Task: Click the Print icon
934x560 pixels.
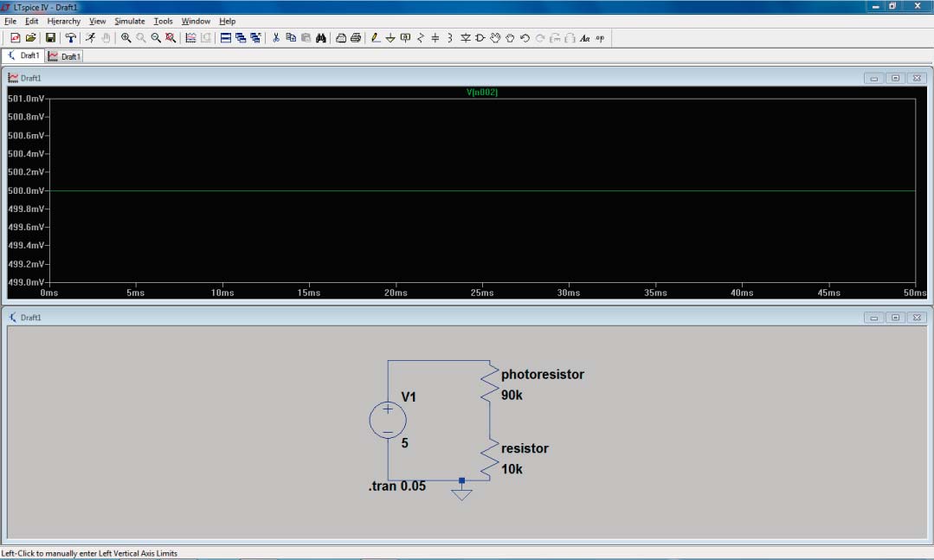Action: click(x=356, y=38)
